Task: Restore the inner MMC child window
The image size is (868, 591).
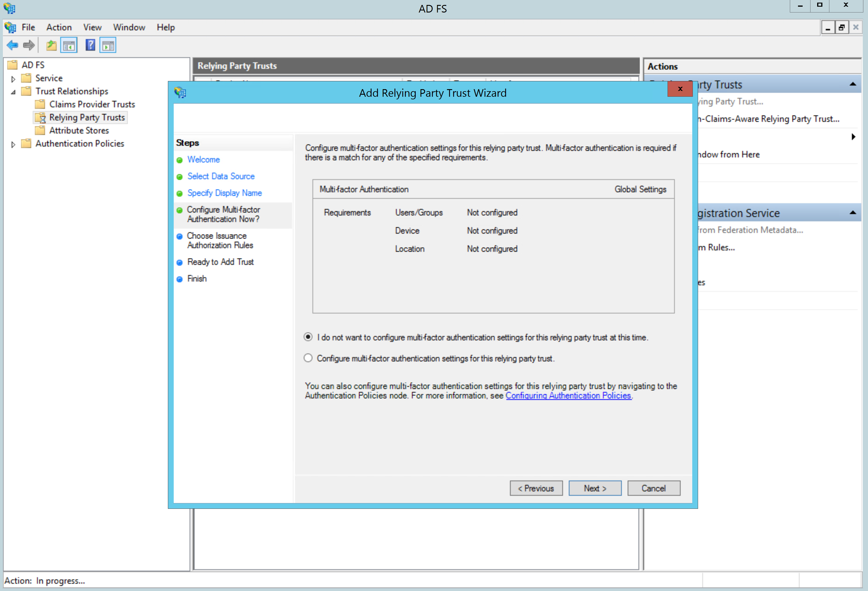Action: (842, 27)
